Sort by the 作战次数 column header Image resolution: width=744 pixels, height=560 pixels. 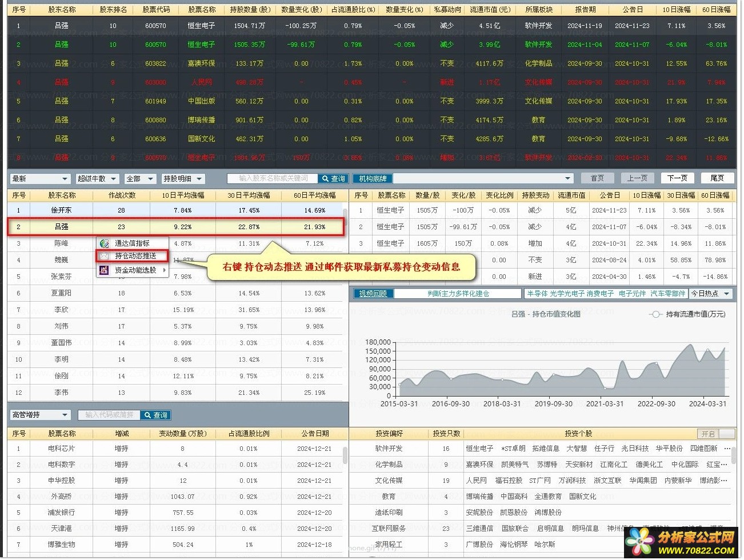point(122,195)
